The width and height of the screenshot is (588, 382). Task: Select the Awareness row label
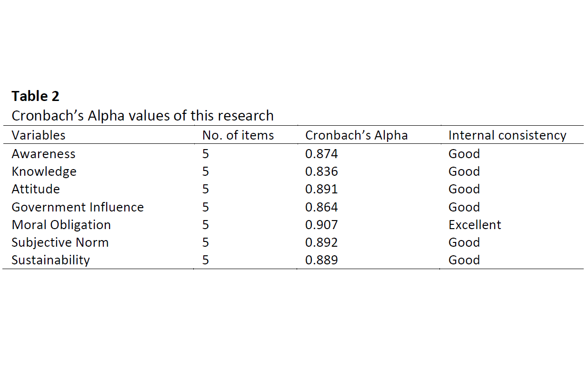click(43, 154)
